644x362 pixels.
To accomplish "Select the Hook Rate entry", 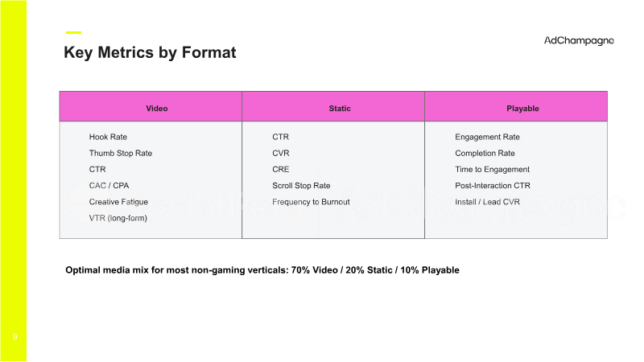I will [x=108, y=137].
